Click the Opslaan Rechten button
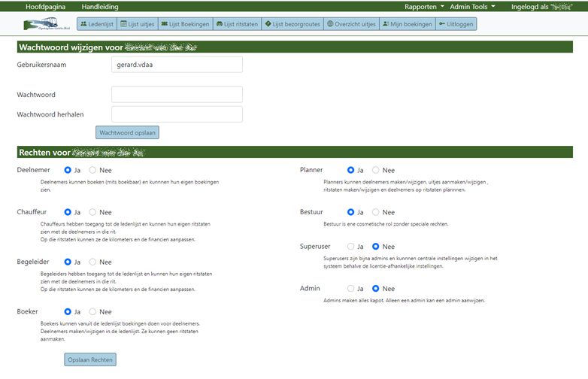The image size is (588, 379). tap(90, 360)
